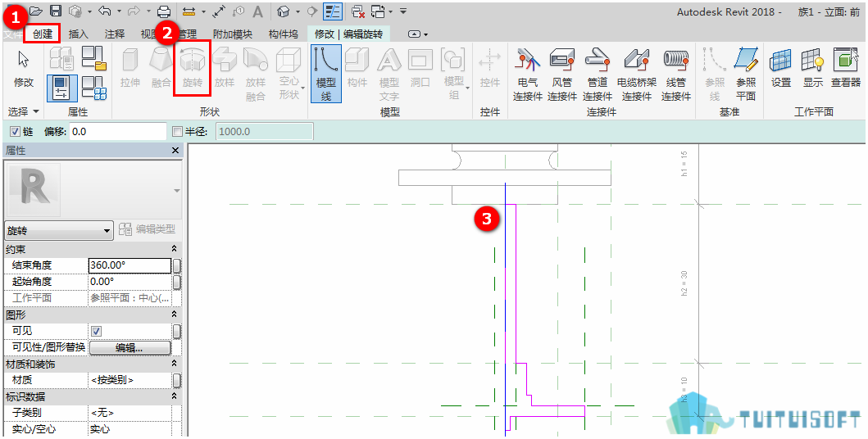This screenshot has width=868, height=439.
Task: Click the Open folder icon in quick access toolbar
Action: pyautogui.click(x=36, y=11)
